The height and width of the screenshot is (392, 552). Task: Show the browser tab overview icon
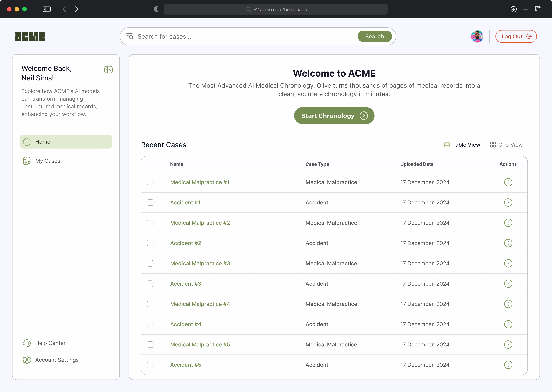[538, 9]
